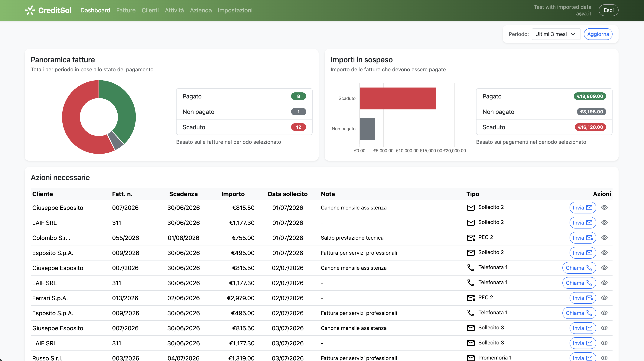Click the Ferrari S.p.A. client name
Screen dimensions: 644x361
click(x=50, y=298)
